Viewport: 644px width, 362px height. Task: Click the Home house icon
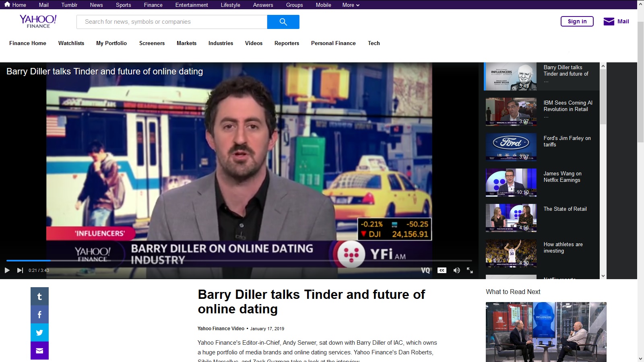pyautogui.click(x=7, y=4)
